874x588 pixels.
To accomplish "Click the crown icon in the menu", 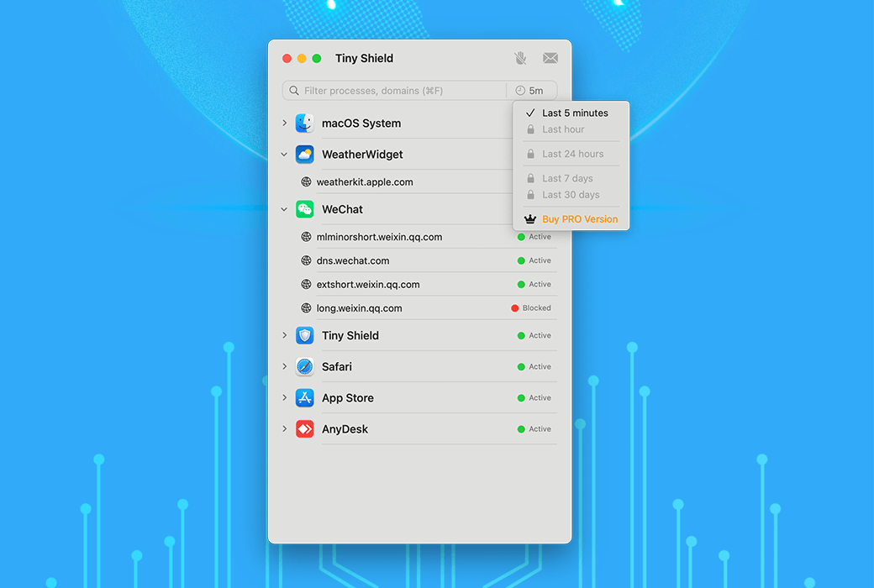I will [530, 219].
